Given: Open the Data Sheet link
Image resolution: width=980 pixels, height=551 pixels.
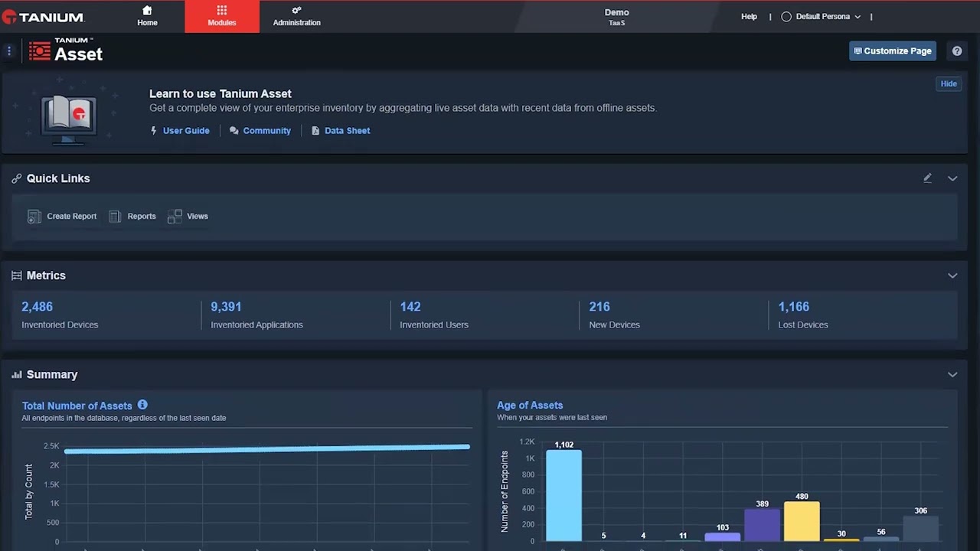Looking at the screenshot, I should coord(347,131).
